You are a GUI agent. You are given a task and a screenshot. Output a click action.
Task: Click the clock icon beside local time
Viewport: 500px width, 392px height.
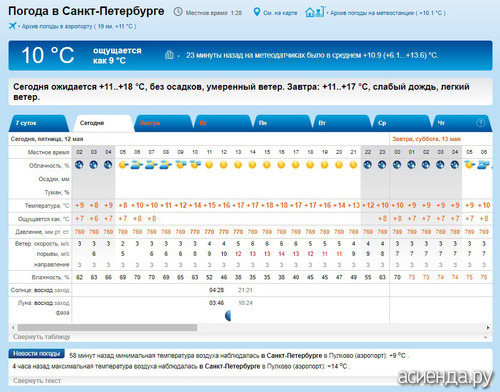point(178,12)
